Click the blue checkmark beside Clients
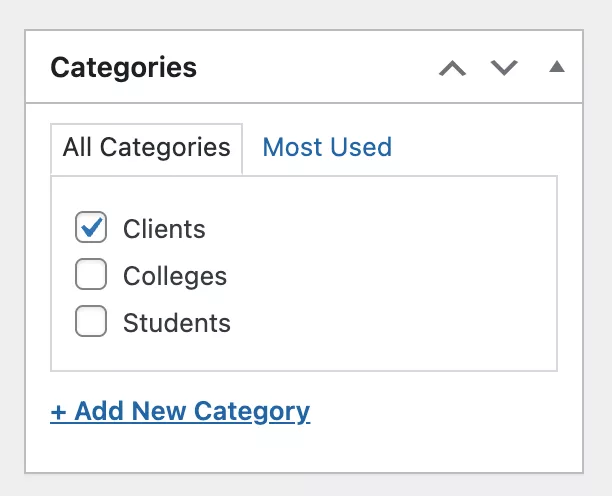Screen dimensions: 612x496 point(92,227)
